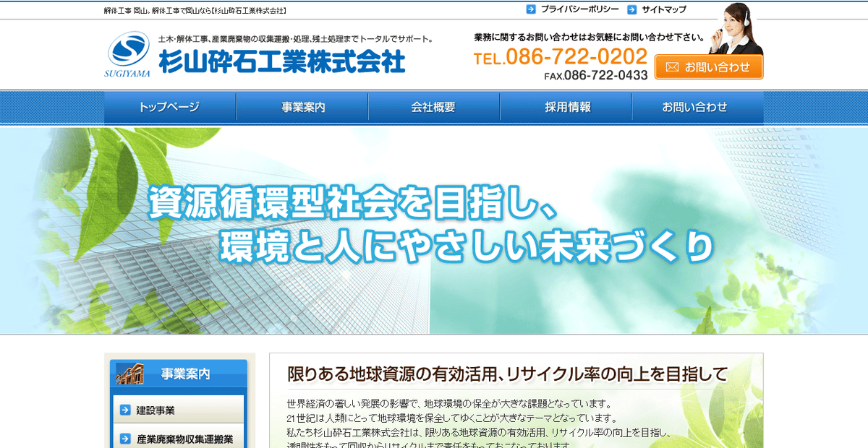The height and width of the screenshot is (448, 868).
Task: Open the トップページ menu item
Action: [170, 106]
